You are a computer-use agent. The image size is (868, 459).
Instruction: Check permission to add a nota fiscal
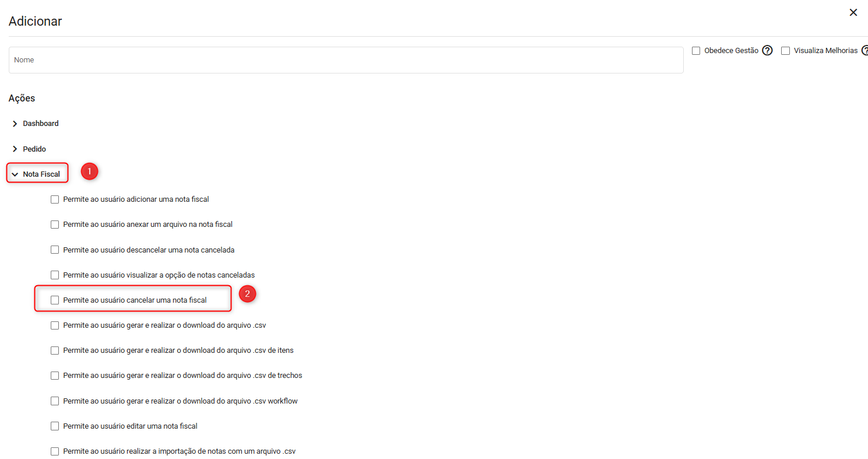pyautogui.click(x=55, y=199)
